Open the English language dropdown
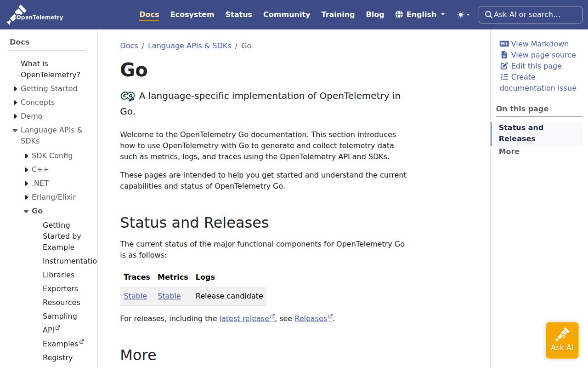Image resolution: width=588 pixels, height=368 pixels. click(420, 14)
